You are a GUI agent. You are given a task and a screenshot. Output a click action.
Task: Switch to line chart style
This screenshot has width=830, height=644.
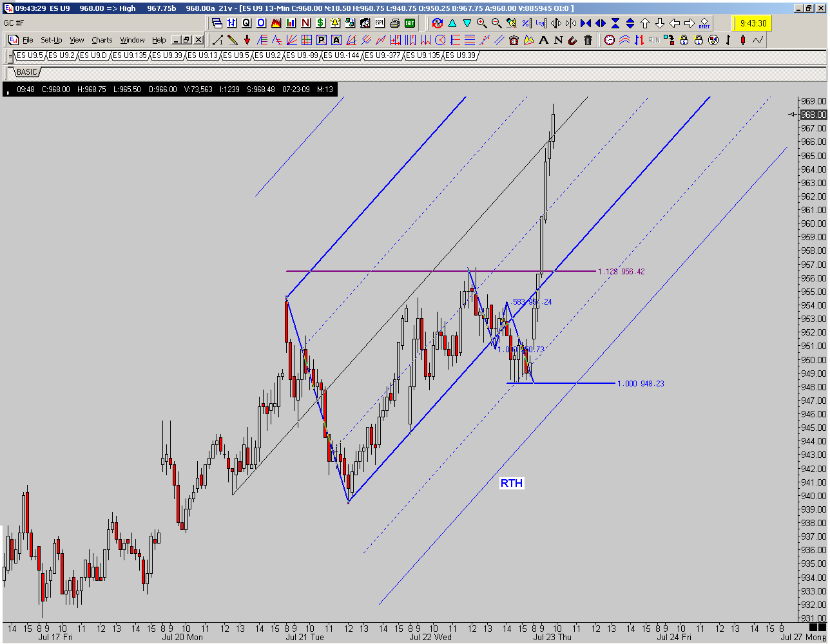pyautogui.click(x=758, y=40)
